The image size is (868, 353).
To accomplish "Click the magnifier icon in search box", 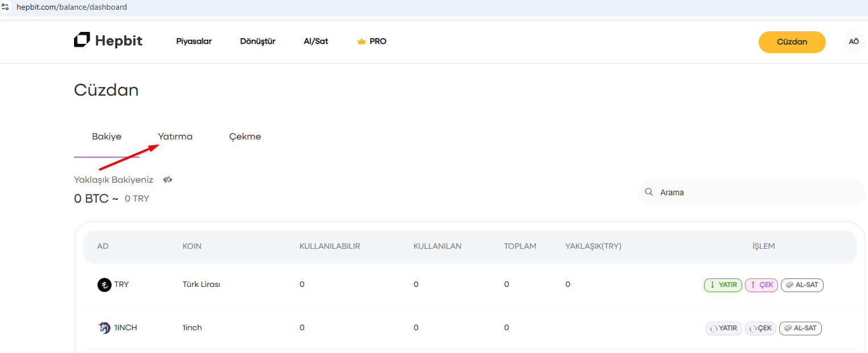I will coord(649,192).
